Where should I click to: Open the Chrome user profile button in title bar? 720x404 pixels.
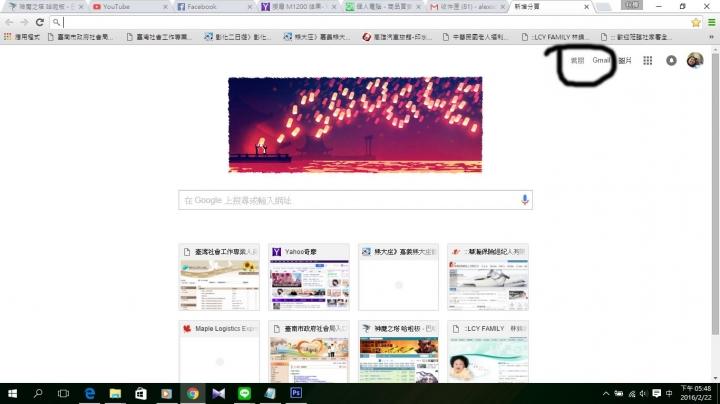click(632, 5)
